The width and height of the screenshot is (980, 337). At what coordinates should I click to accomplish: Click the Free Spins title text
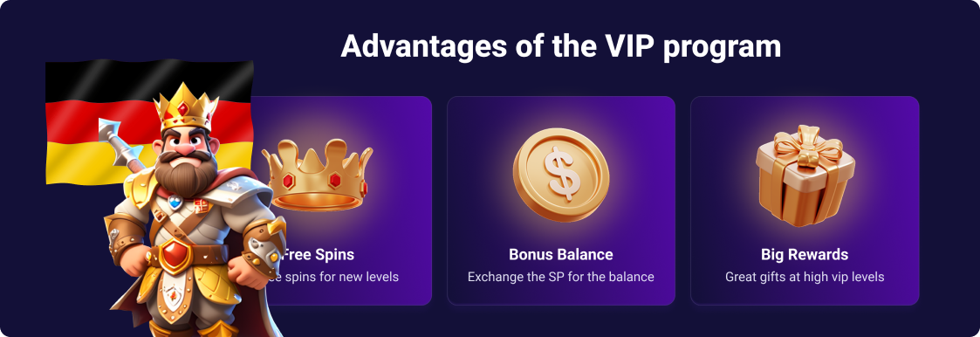[319, 254]
